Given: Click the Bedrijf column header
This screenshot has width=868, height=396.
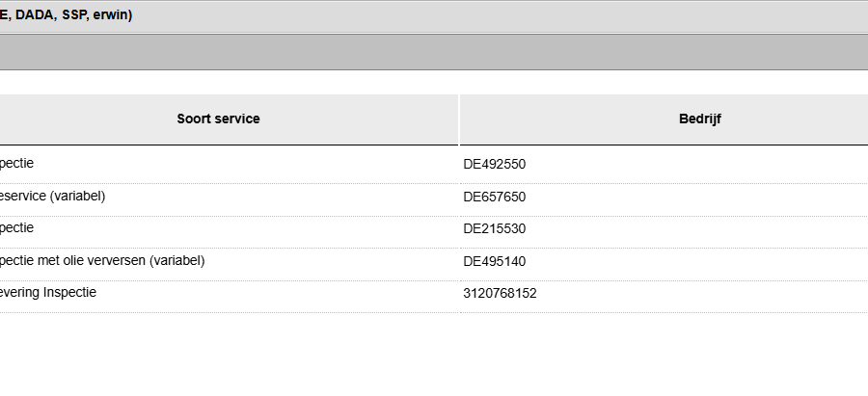Looking at the screenshot, I should tap(700, 119).
